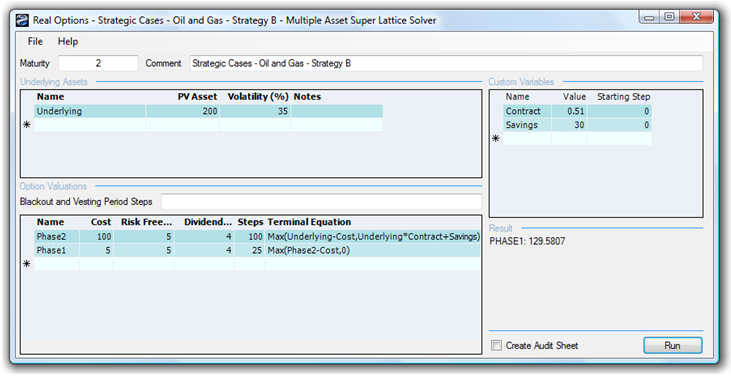Click the Starting Step cell for Savings
The width and height of the screenshot is (731, 378).
point(620,125)
